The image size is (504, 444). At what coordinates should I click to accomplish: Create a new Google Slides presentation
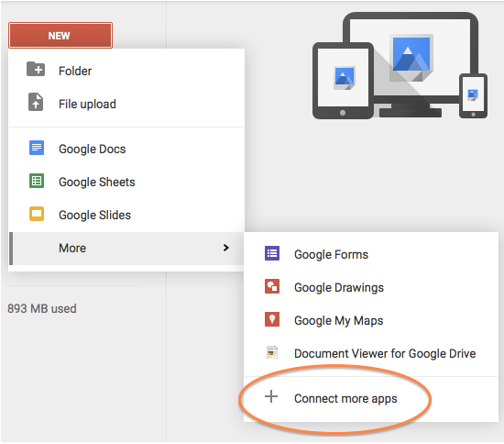126,215
